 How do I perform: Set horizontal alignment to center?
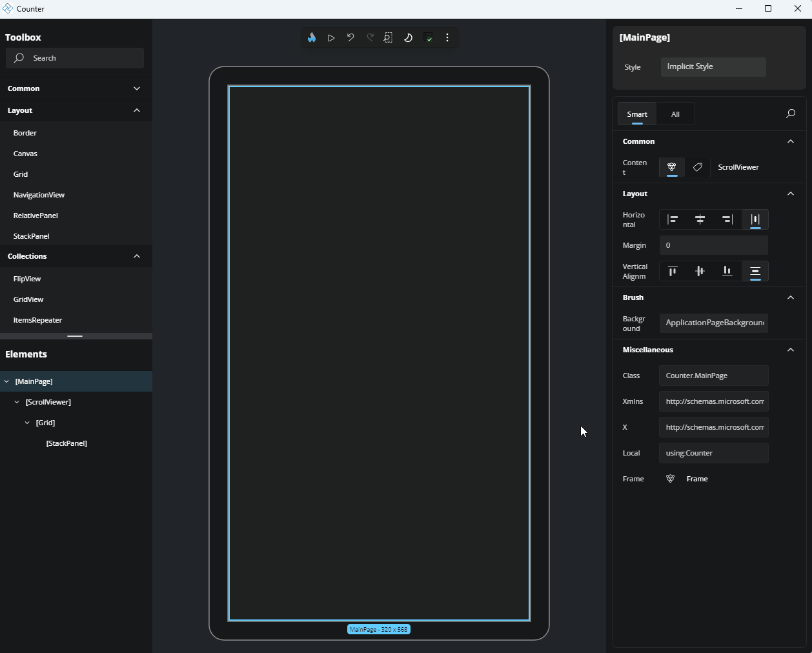(700, 219)
